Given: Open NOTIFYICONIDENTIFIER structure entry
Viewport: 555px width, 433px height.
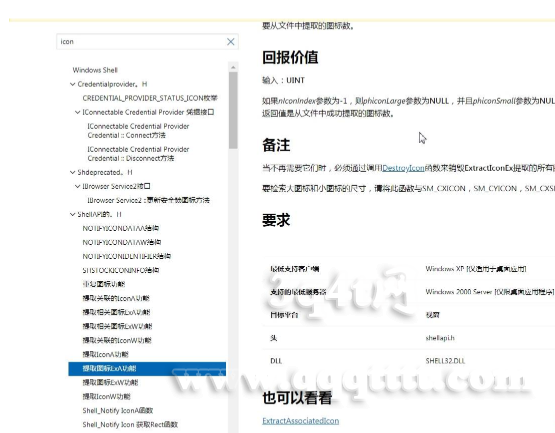Looking at the screenshot, I should pos(127,256).
